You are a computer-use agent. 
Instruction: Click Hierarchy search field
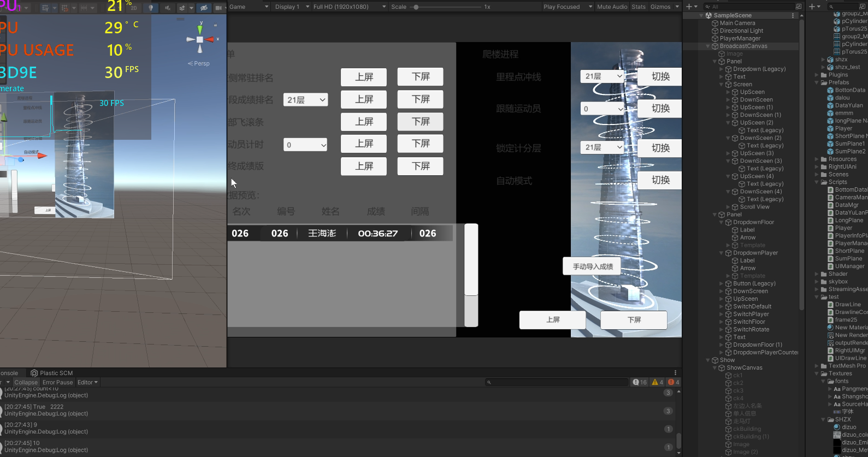749,7
